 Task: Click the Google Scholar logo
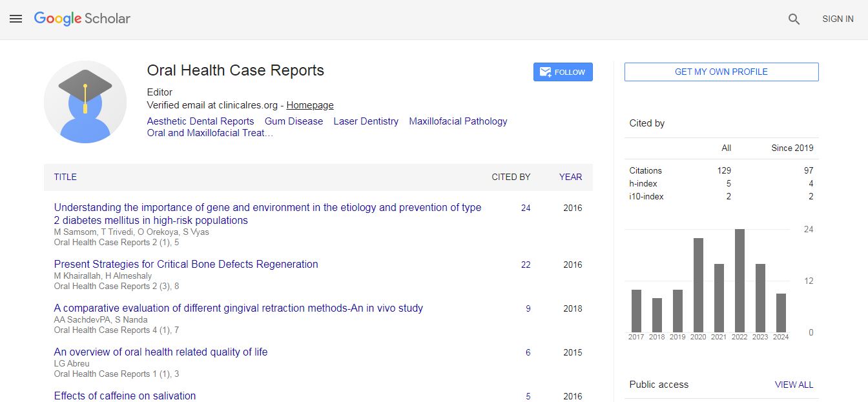click(x=82, y=19)
